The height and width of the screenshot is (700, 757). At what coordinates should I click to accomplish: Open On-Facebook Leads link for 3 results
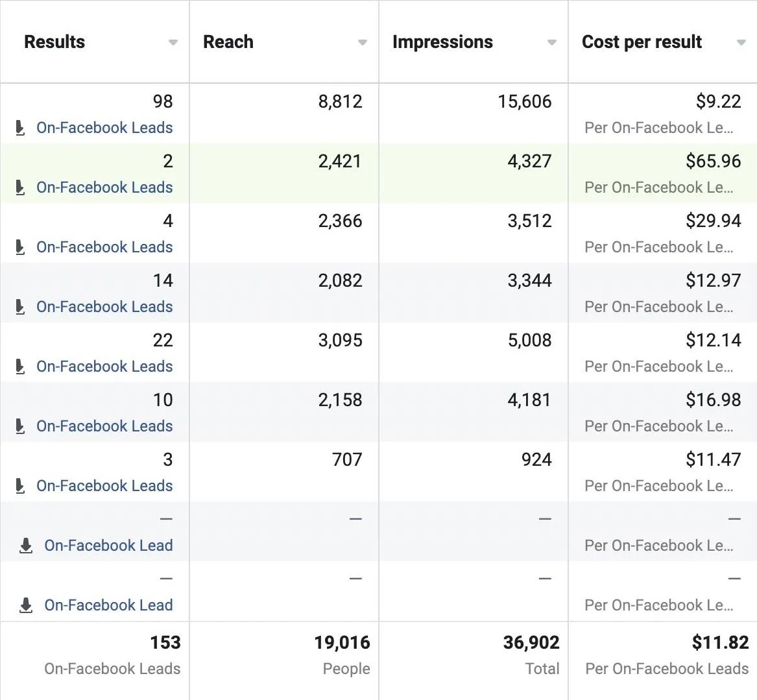pos(104,486)
